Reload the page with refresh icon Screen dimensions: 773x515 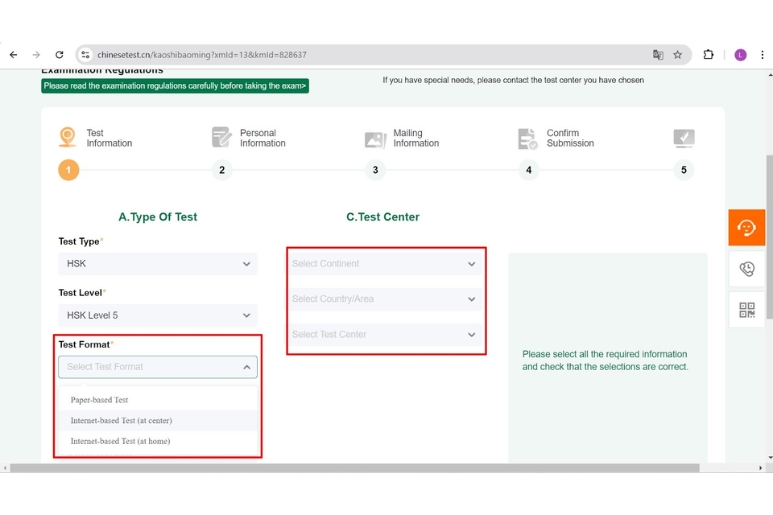pos(59,55)
